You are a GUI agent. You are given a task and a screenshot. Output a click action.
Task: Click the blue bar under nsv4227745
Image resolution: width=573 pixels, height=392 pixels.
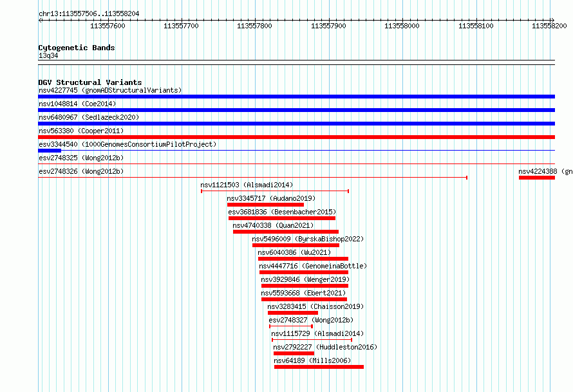(296, 97)
